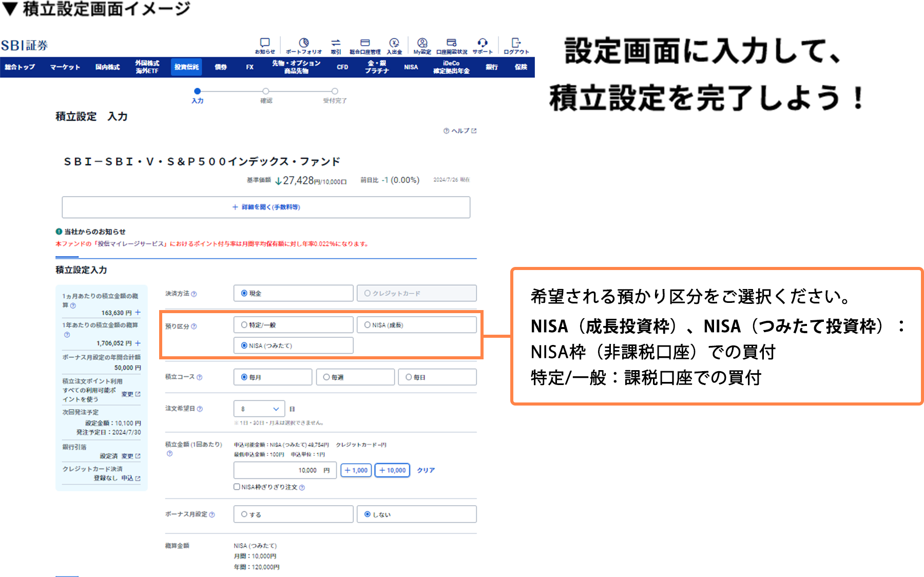
Task: Open 債券 in navigation bar
Action: point(221,67)
